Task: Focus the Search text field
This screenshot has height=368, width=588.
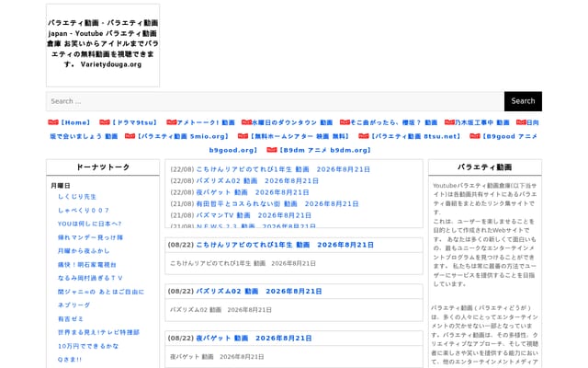Action: point(275,101)
